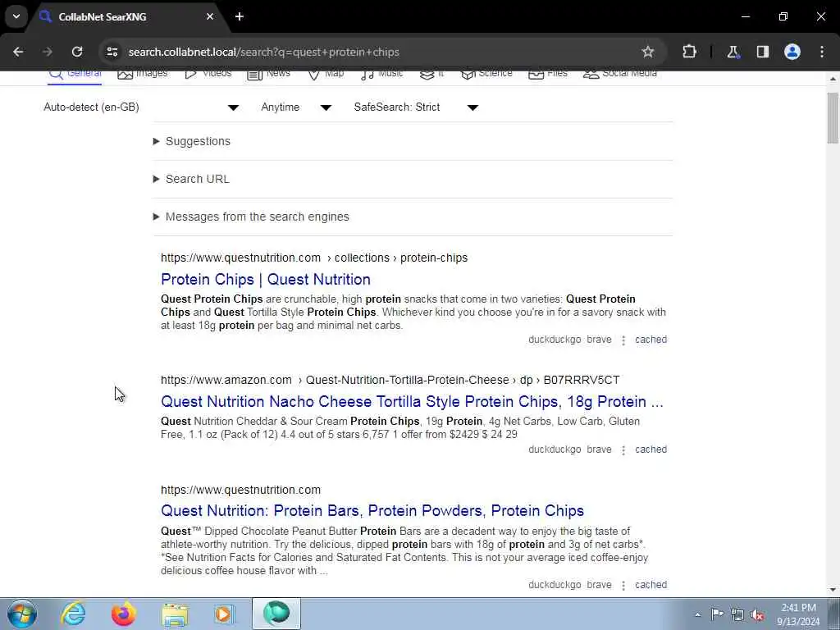Open three-dot options for Protein Chips result
This screenshot has height=630, width=840.
623,340
